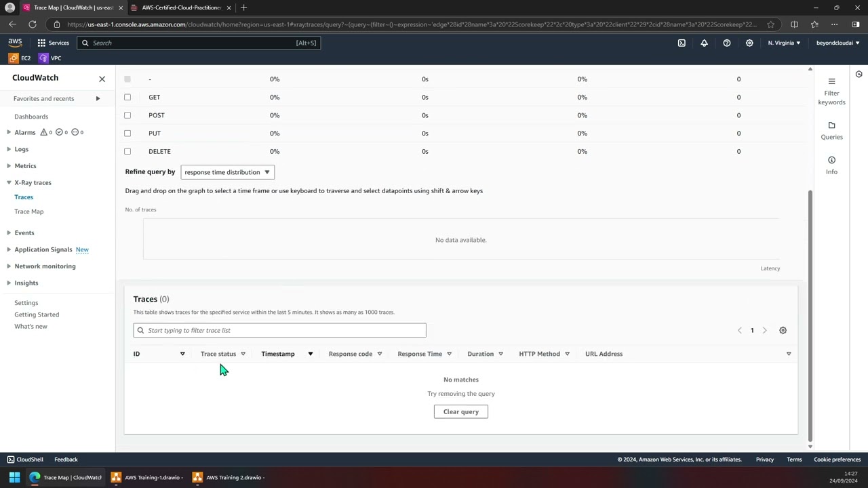Expand the Network monitoring section

[x=9, y=266]
